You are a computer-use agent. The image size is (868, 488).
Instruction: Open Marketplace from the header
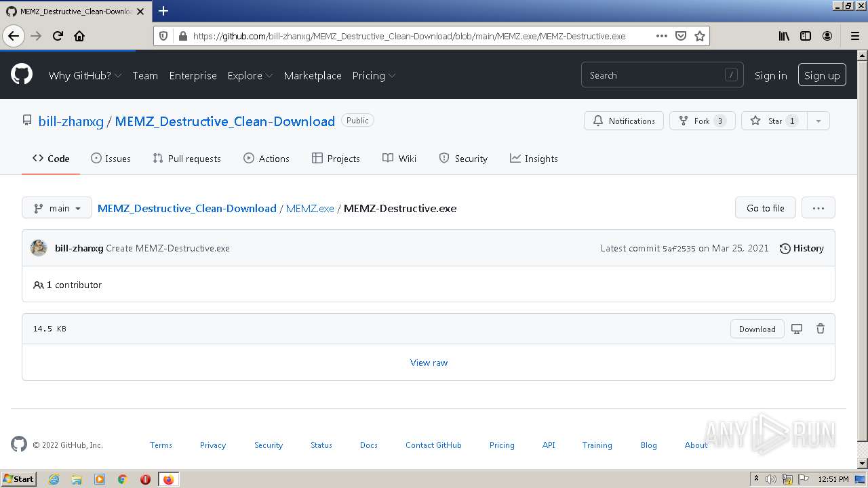(313, 75)
